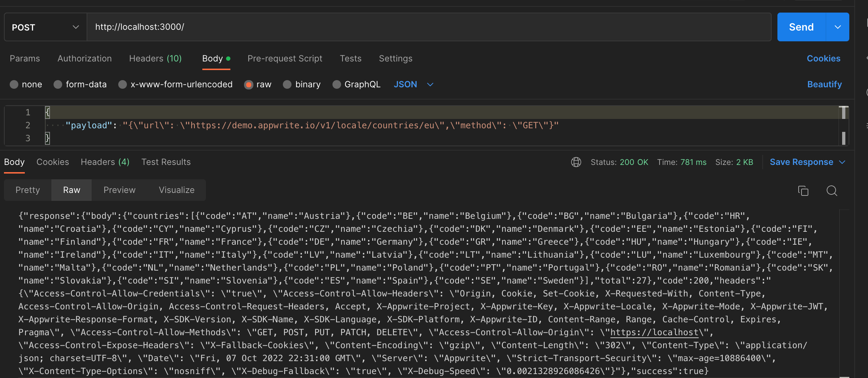868x378 pixels.
Task: Open the Cookies link
Action: 823,59
